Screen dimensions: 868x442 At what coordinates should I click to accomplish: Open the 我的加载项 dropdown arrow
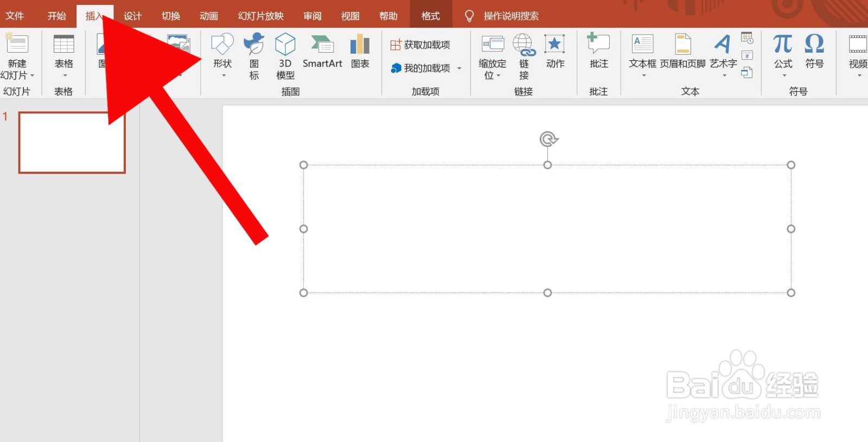tap(459, 68)
